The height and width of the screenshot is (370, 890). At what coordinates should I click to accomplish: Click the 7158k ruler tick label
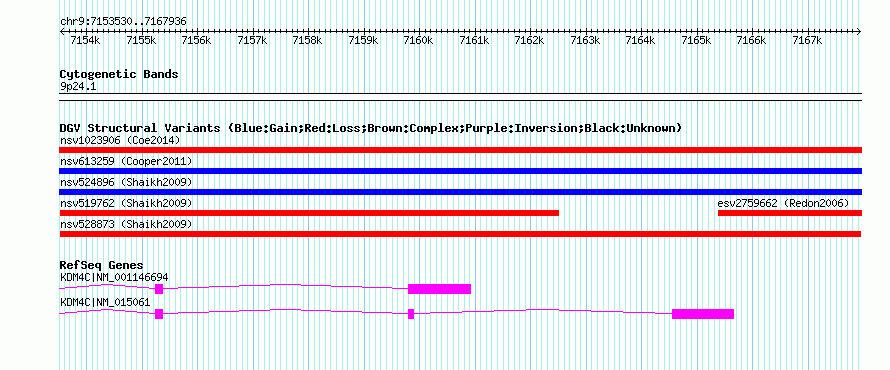[308, 40]
